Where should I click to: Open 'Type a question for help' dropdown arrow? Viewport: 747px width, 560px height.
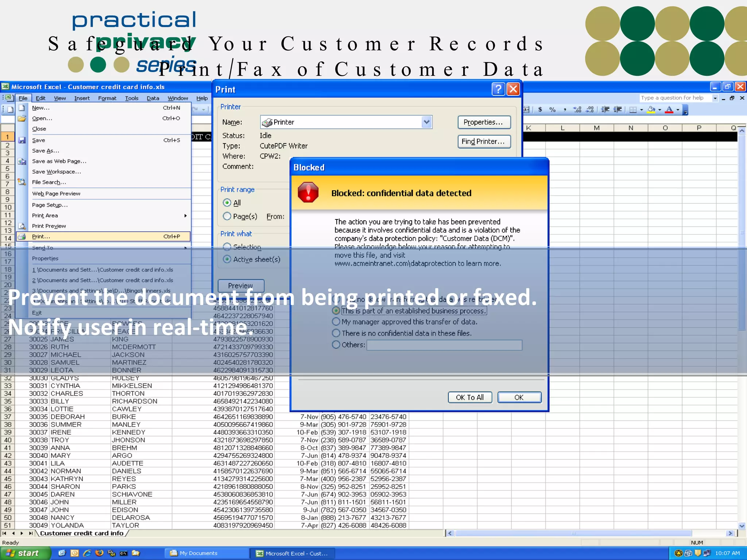tap(715, 98)
